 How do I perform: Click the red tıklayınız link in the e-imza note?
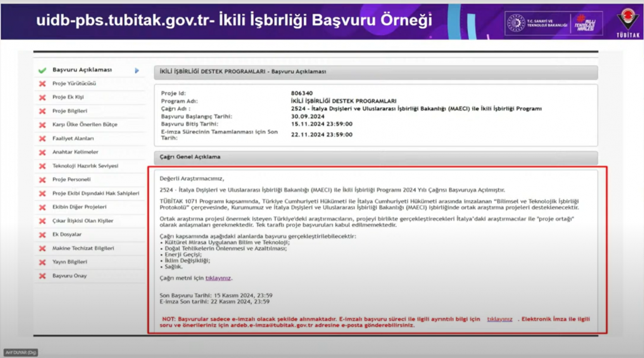tap(500, 319)
